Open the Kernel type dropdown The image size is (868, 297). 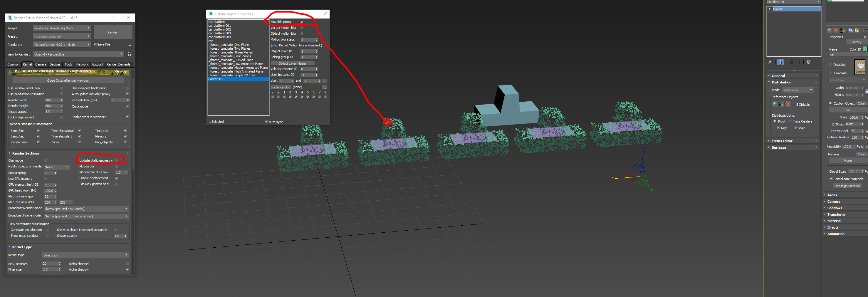[x=85, y=255]
